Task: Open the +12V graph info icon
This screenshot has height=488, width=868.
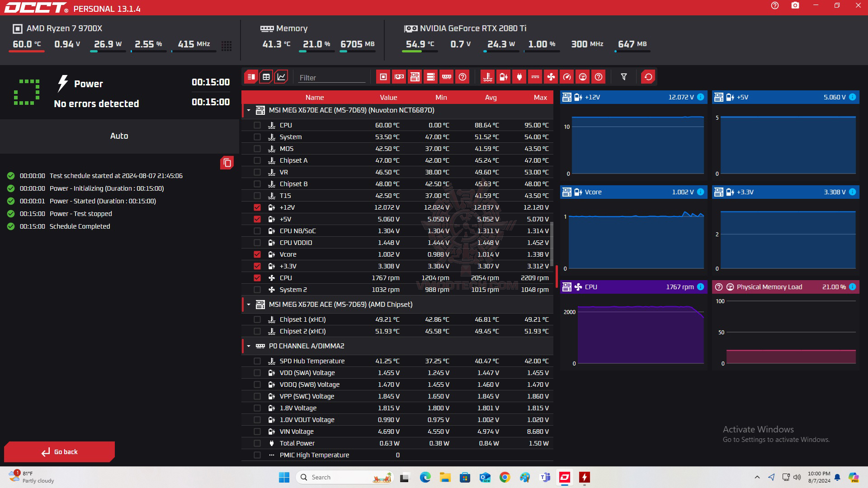Action: point(700,97)
